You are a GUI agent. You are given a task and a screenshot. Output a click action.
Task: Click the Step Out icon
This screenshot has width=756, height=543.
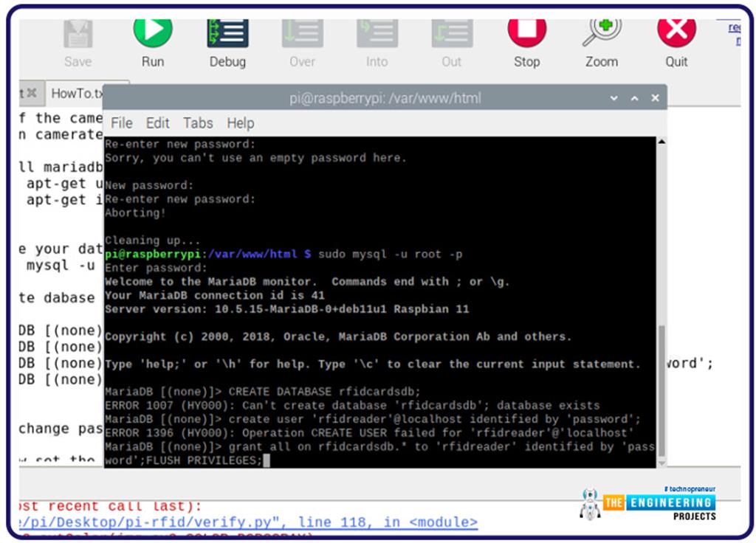(451, 32)
